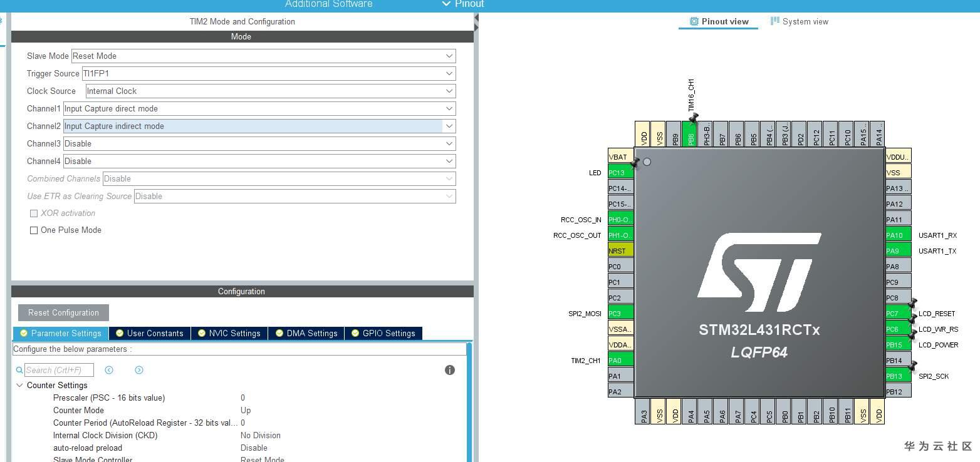Open the Channel4 dropdown

[x=259, y=161]
